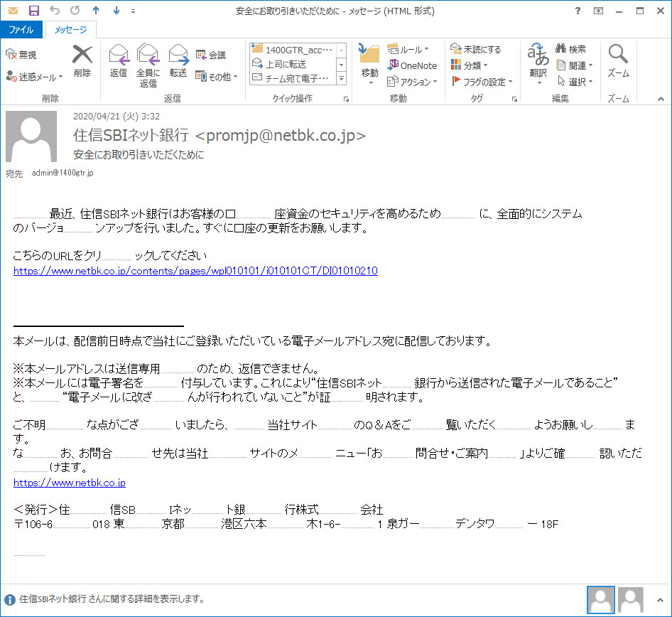Open the Junk mail (迷惑メール) dropdown
This screenshot has height=617, width=672.
pos(34,77)
